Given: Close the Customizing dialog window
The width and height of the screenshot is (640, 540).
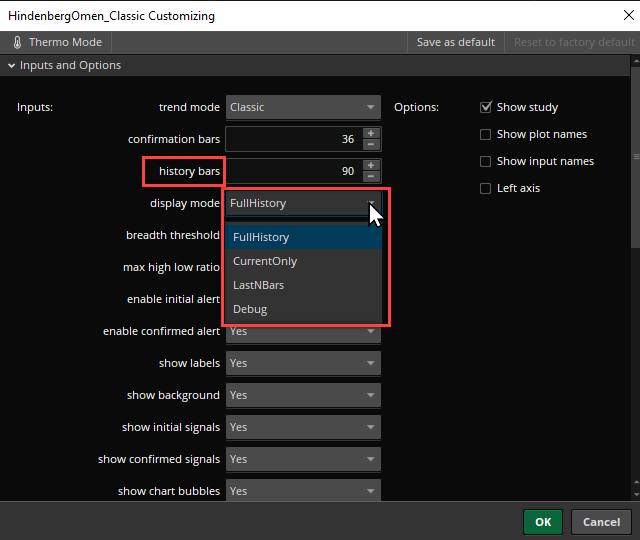Looking at the screenshot, I should 629,16.
